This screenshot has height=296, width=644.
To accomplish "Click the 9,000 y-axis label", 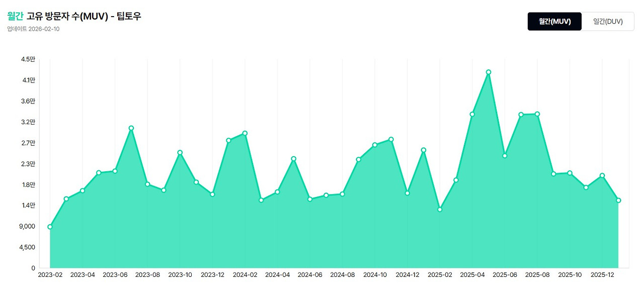I will (x=27, y=226).
